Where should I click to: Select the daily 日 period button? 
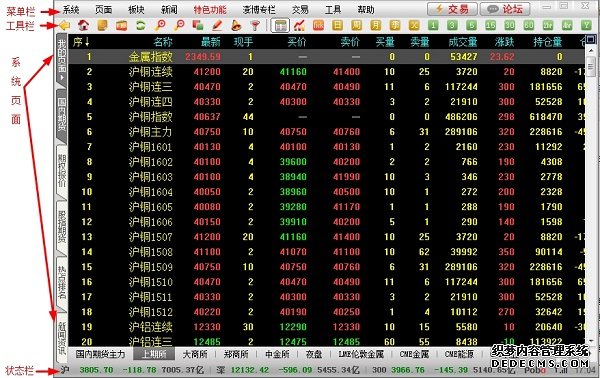pos(337,26)
